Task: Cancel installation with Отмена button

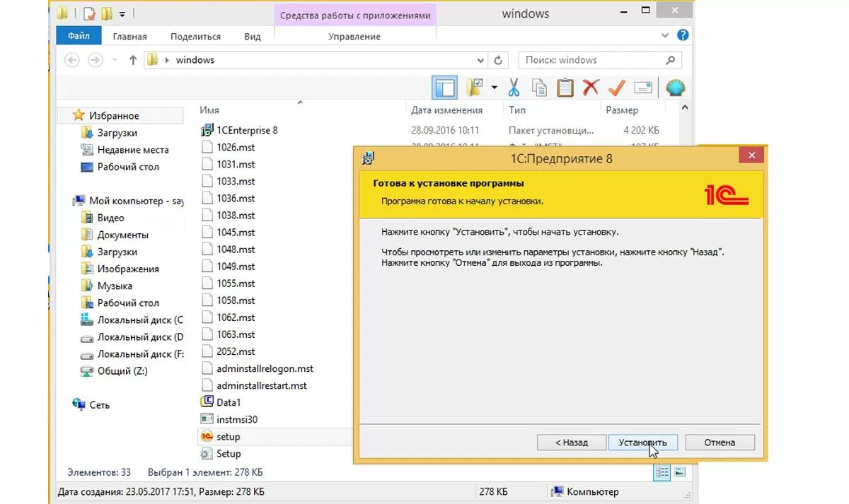Action: click(x=720, y=443)
